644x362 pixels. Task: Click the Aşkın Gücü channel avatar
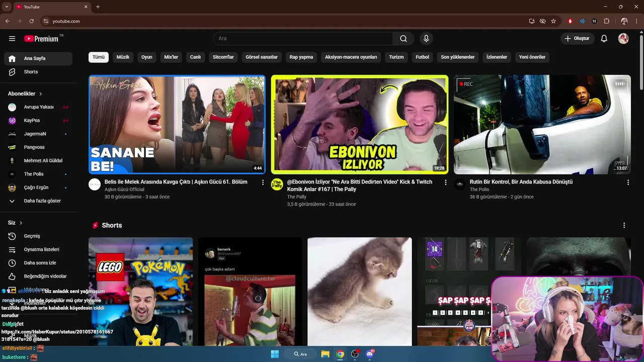(x=95, y=185)
